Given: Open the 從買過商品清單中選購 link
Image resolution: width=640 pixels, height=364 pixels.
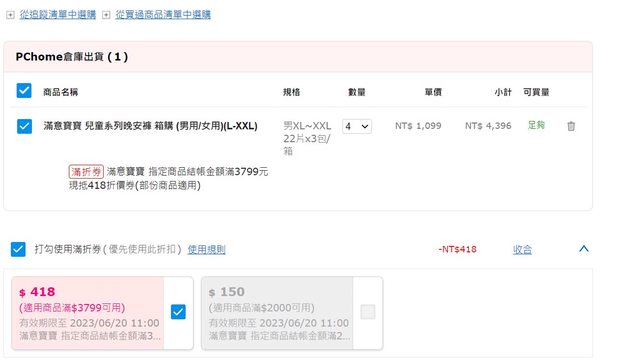Looking at the screenshot, I should [163, 15].
